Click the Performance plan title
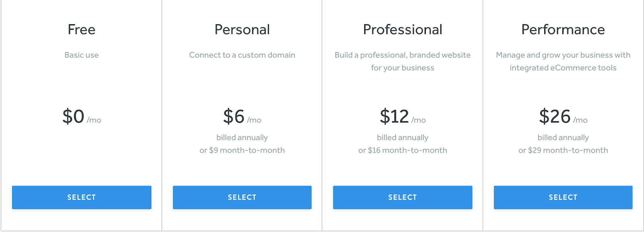Screen dimensions: 644x232 click(x=563, y=29)
